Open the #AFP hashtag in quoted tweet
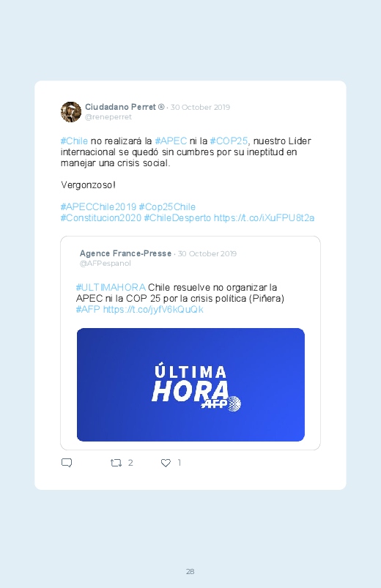 pyautogui.click(x=88, y=309)
